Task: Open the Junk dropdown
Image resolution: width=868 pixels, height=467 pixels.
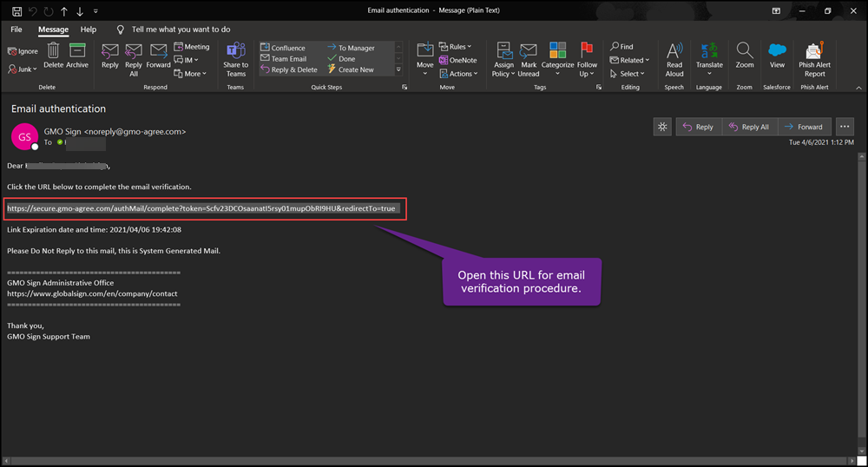Action: click(x=23, y=69)
